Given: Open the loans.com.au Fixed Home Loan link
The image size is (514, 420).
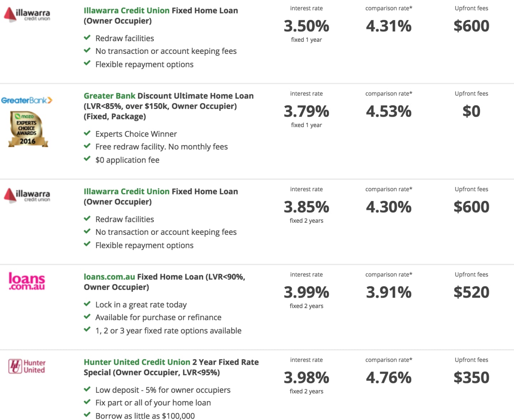Looking at the screenshot, I should pyautogui.click(x=164, y=277).
